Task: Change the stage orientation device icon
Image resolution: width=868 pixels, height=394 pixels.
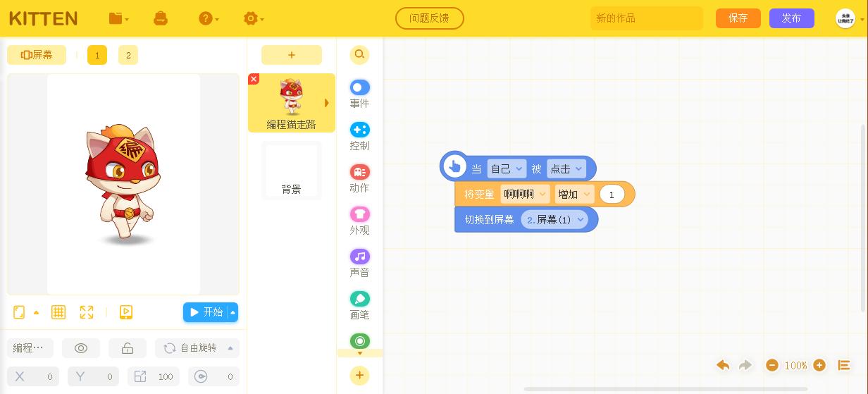Action: [20, 312]
